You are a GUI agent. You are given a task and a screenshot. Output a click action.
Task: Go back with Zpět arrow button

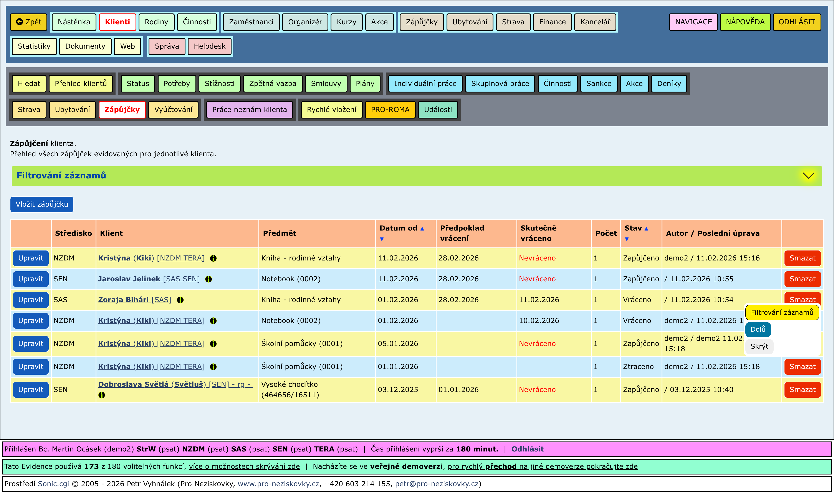coord(29,22)
